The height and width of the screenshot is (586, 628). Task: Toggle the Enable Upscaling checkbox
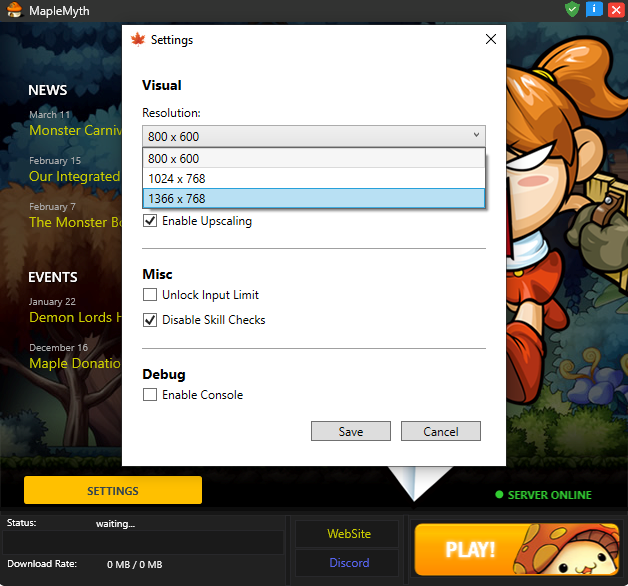click(150, 221)
